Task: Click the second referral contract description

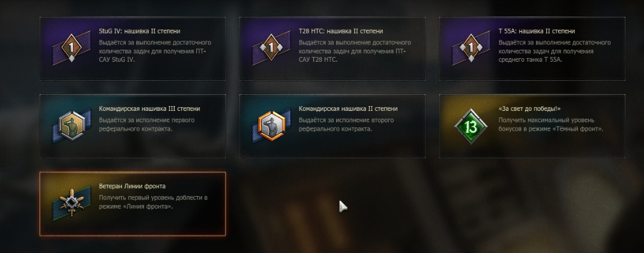Action: 346,125
